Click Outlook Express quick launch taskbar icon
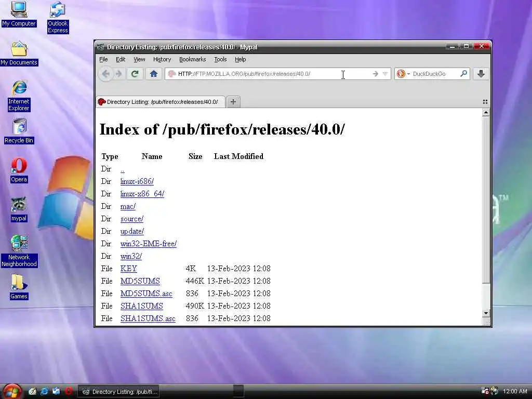This screenshot has height=399, width=532. coord(56,391)
